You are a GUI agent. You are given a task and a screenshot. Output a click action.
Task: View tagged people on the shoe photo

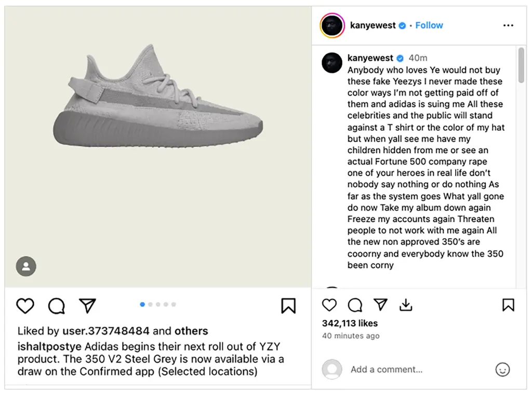pyautogui.click(x=26, y=266)
